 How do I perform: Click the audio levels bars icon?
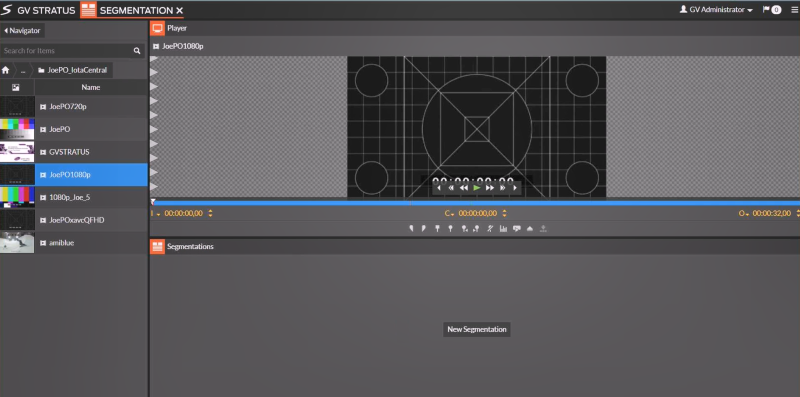(x=503, y=229)
